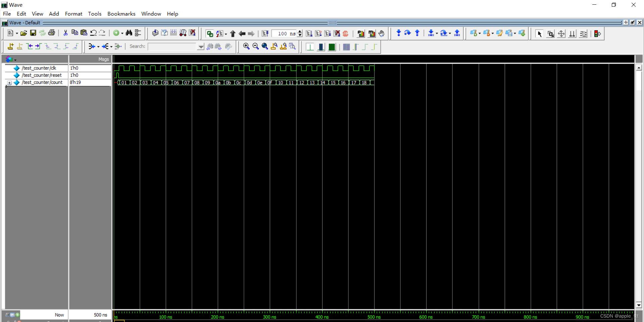The width and height of the screenshot is (644, 322).
Task: Paste the signal from the clipboard
Action: pos(84,33)
